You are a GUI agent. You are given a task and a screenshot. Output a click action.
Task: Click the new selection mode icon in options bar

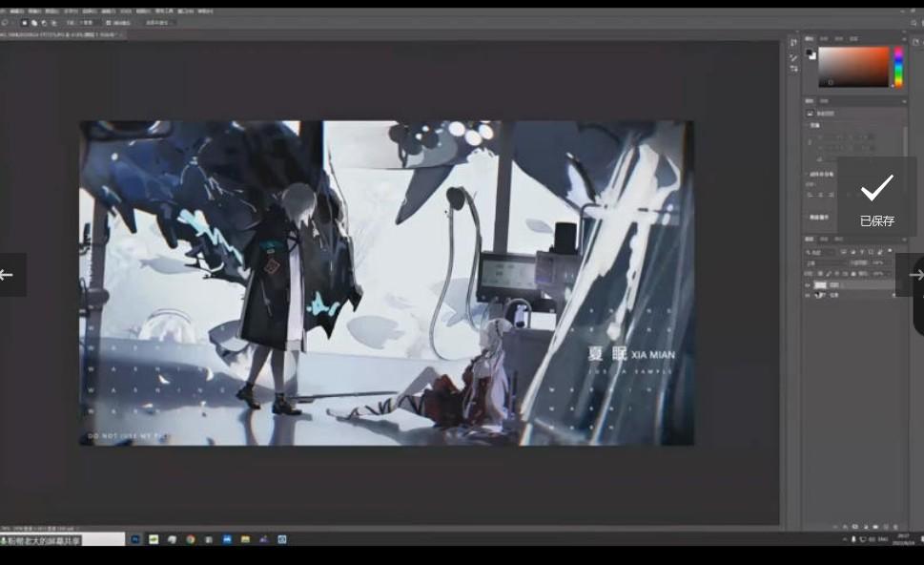[25, 22]
